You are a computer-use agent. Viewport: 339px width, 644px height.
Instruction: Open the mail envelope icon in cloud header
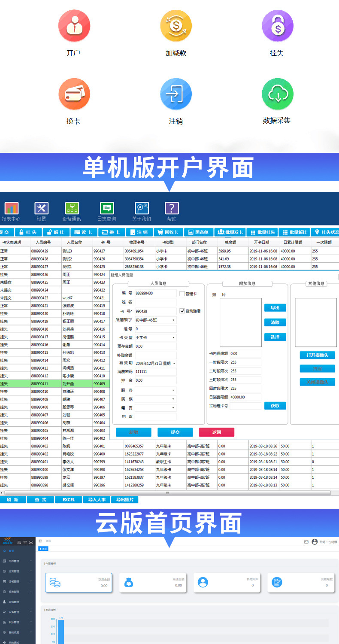(306, 542)
